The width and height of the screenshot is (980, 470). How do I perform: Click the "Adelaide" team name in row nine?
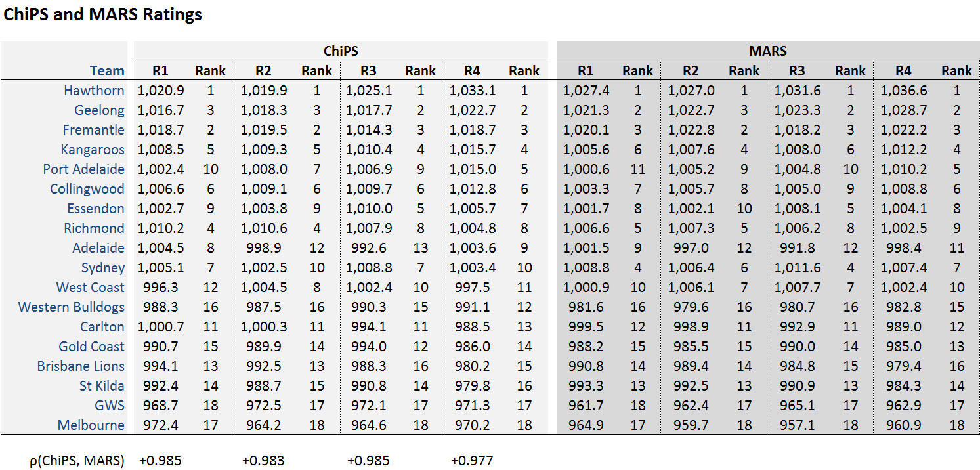[98, 248]
